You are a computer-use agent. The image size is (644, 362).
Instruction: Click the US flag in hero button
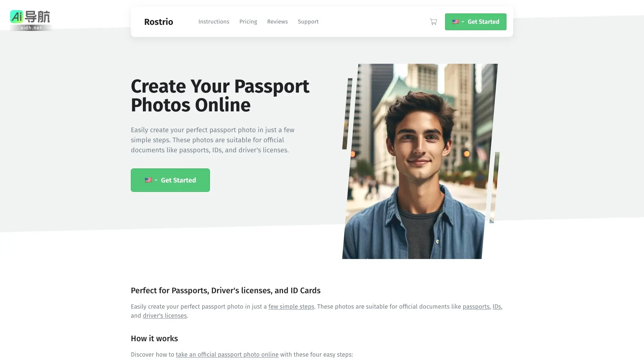(148, 180)
